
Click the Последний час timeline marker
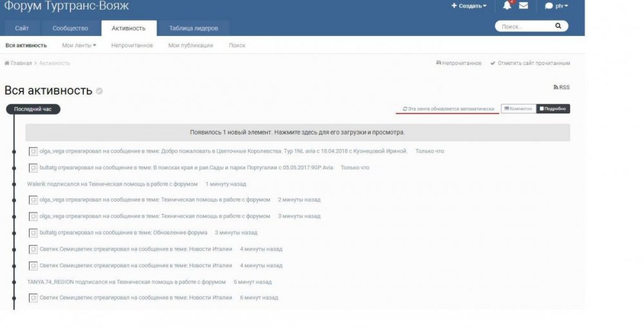coord(33,109)
